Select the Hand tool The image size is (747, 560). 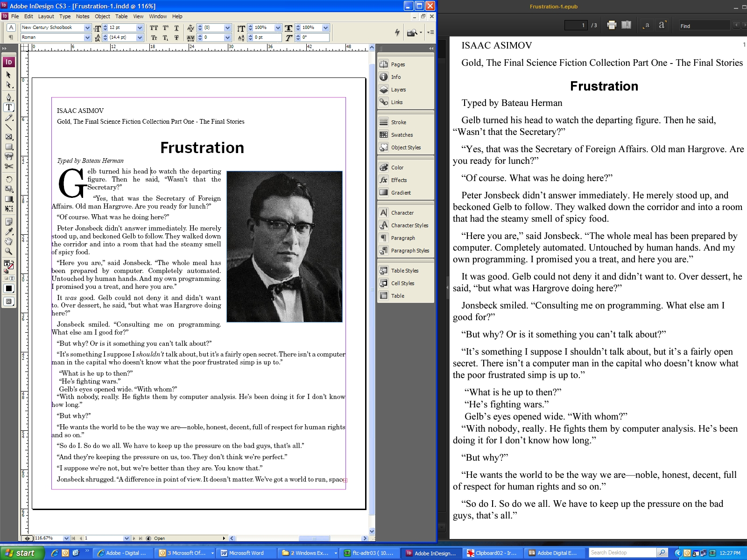8,241
